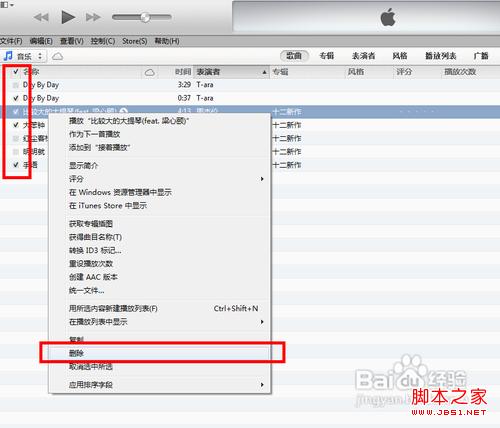This screenshot has width=500, height=428.
Task: Open the 查看(V) menu
Action: (72, 41)
